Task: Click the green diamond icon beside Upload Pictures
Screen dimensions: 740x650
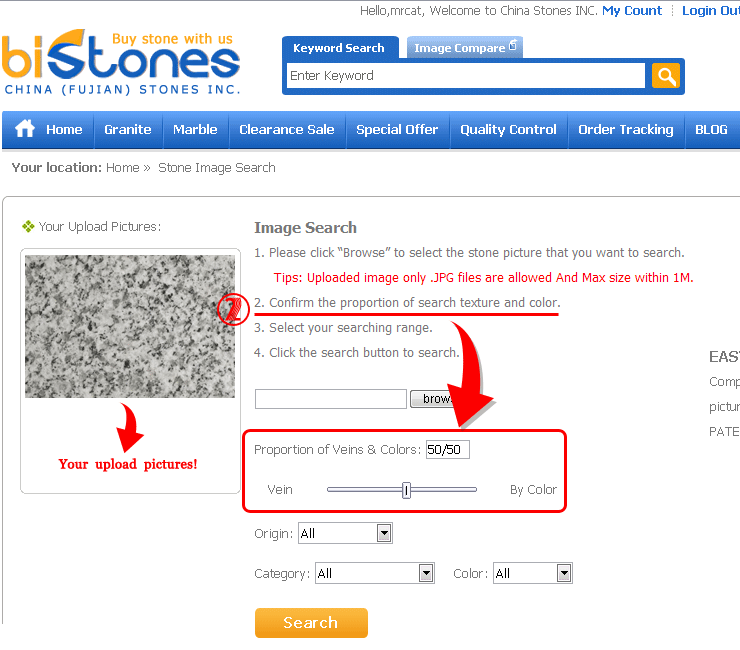Action: [x=28, y=227]
